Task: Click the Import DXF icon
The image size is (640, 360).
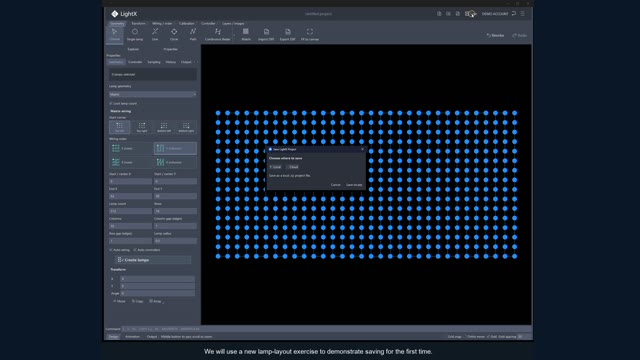Action: [266, 34]
